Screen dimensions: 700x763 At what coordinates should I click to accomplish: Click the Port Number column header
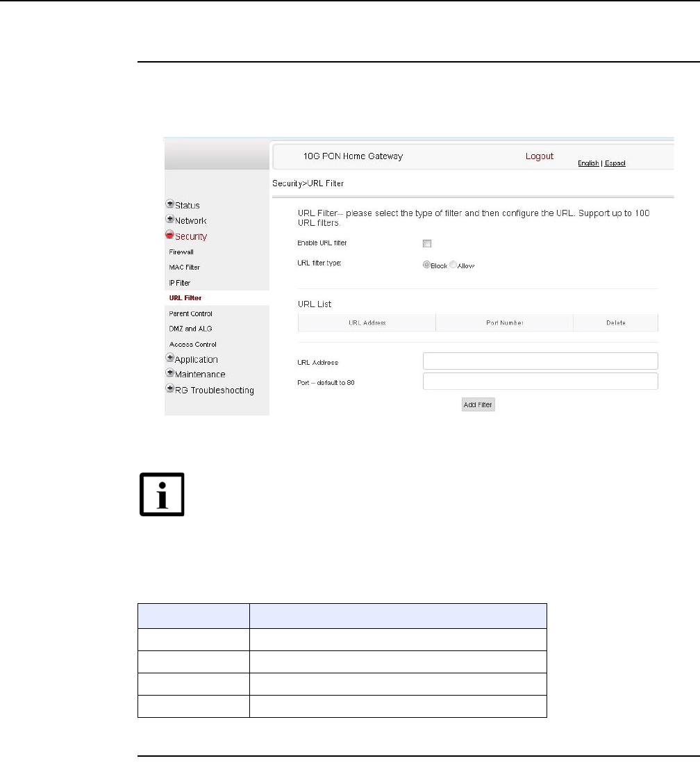coord(504,322)
